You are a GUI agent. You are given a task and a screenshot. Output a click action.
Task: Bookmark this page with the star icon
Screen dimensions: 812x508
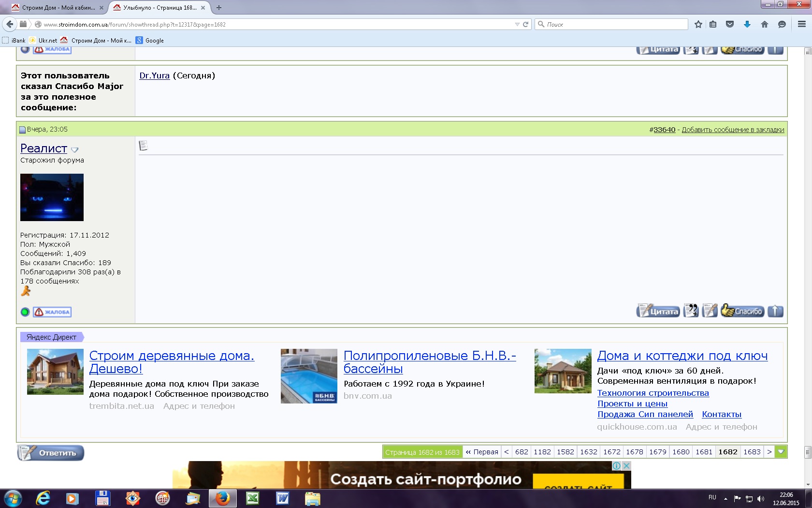point(698,24)
